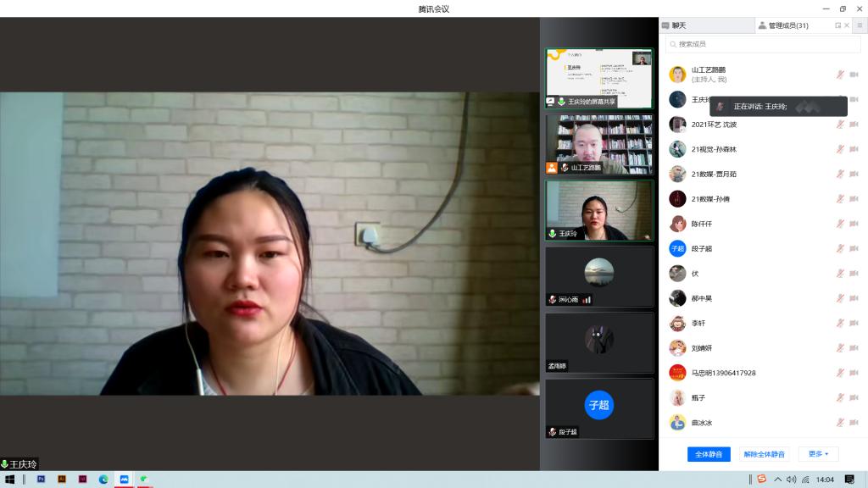Toggle microphone for 山工艺路鹏 in member list
Image resolution: width=868 pixels, height=488 pixels.
(840, 75)
